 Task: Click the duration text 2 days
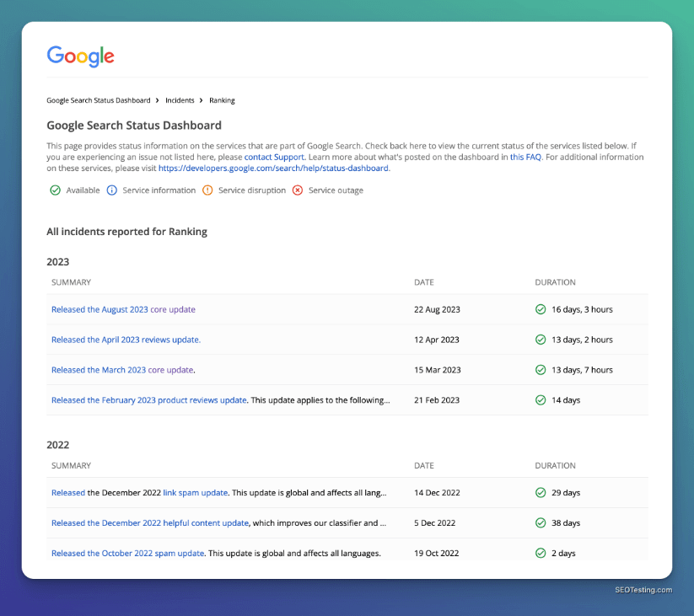563,553
